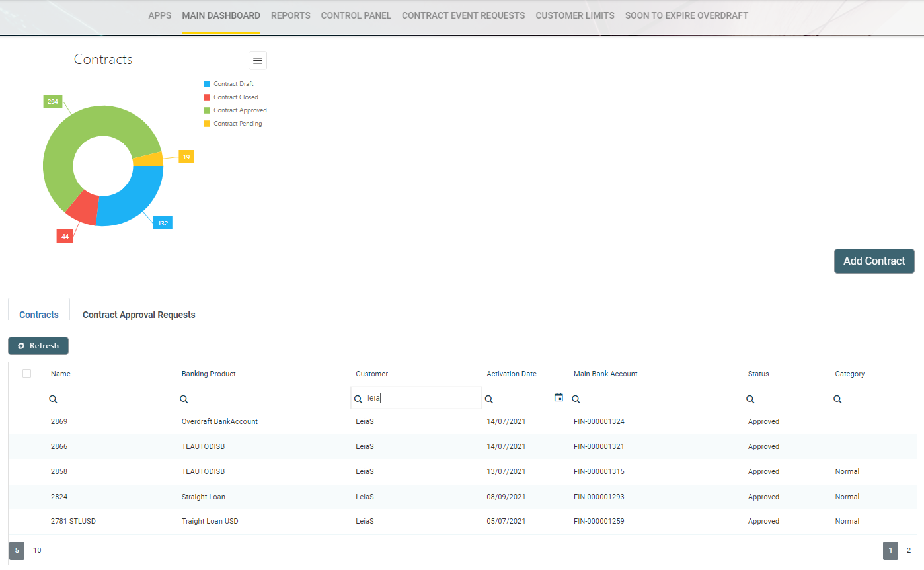Toggle the select-all checkbox in table header
This screenshot has width=924, height=570.
[x=27, y=374]
